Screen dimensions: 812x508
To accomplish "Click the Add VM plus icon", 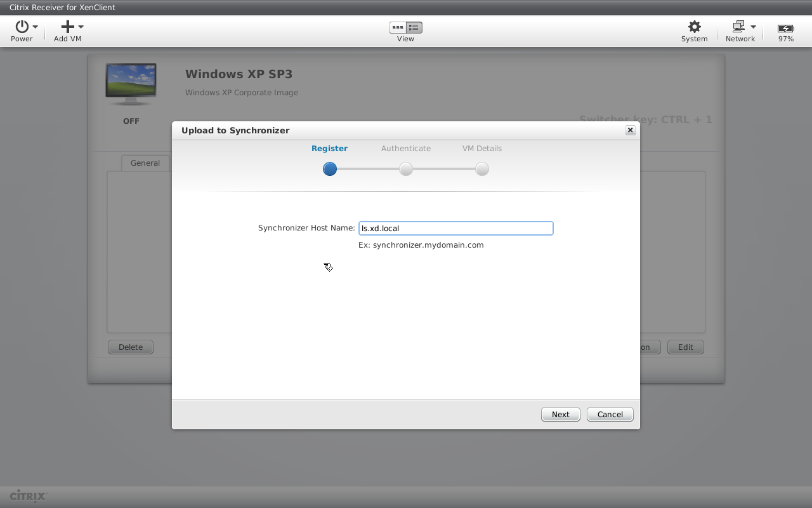I will [x=67, y=27].
